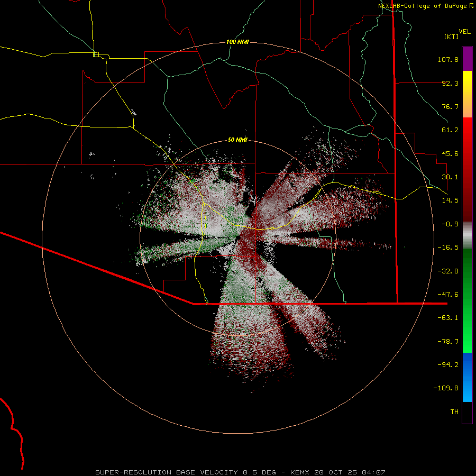Click the -16.5 velocity scale value
This screenshot has width=476, height=476.
[448, 248]
